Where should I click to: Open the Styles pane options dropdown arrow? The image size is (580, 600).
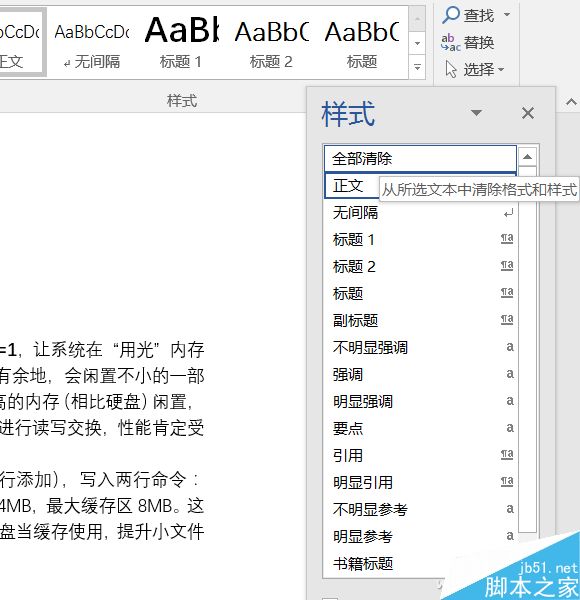point(476,113)
